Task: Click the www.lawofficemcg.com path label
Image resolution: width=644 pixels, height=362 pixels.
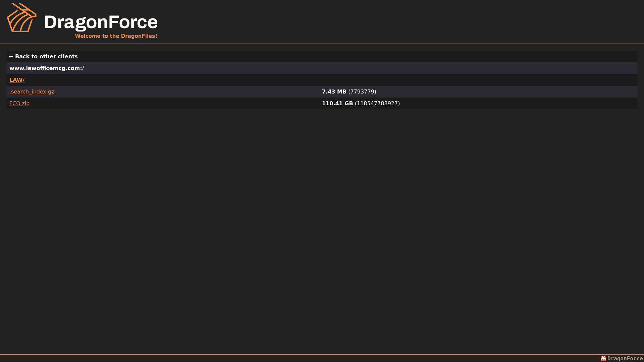Action: [x=46, y=68]
